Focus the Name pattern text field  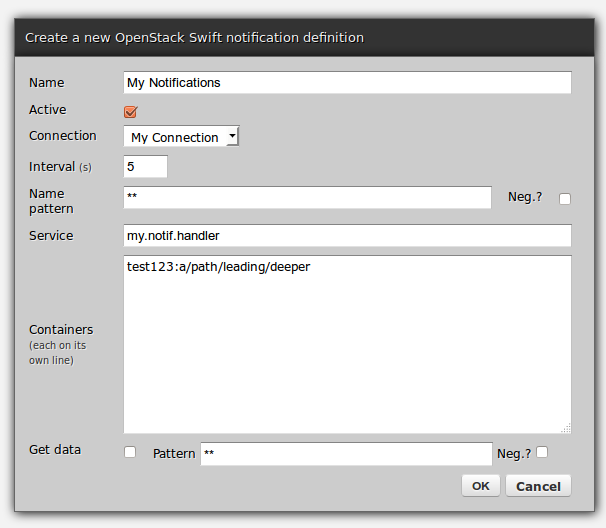click(307, 198)
